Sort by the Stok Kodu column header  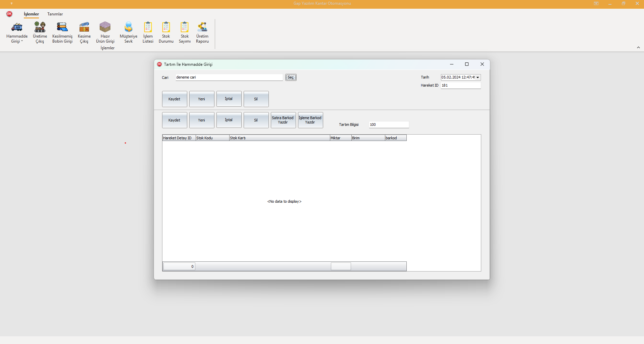pyautogui.click(x=212, y=138)
